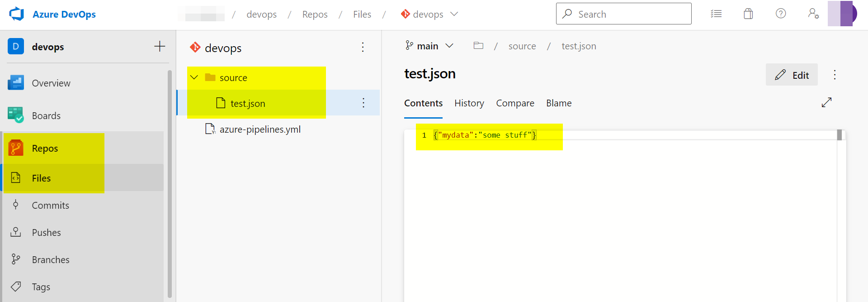Image resolution: width=868 pixels, height=302 pixels.
Task: Click the Boards icon in the sidebar
Action: click(16, 115)
